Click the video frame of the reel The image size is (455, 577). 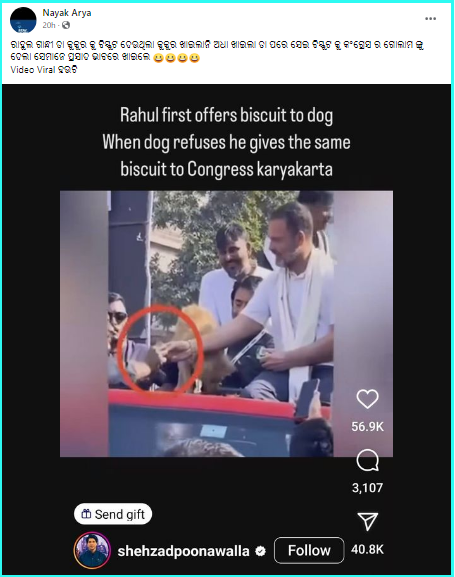pyautogui.click(x=226, y=323)
